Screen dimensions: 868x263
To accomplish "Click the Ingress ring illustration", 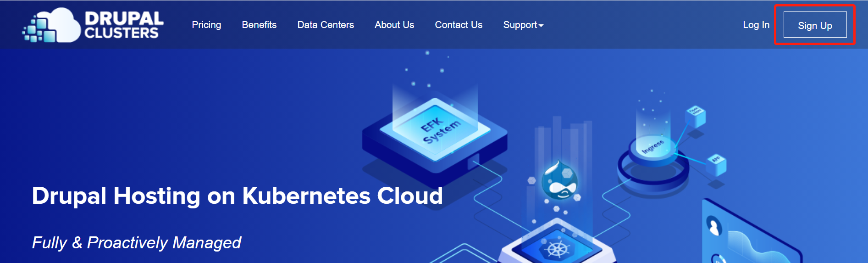I will pos(653,161).
